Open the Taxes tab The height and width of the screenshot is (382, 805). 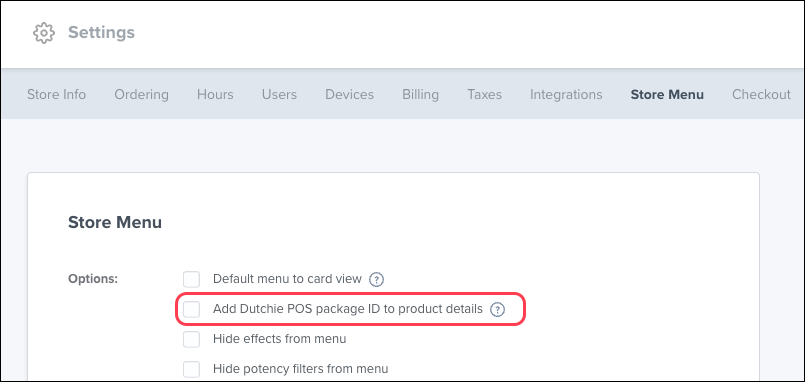485,94
